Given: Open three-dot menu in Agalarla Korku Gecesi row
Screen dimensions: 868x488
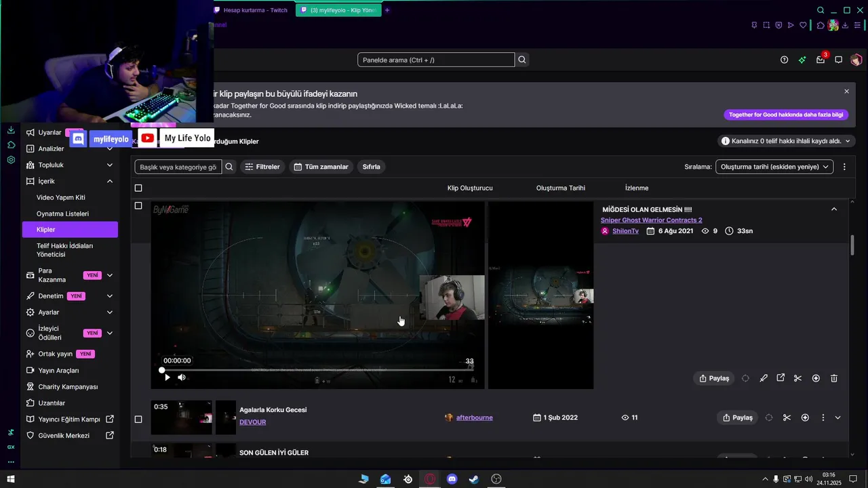Looking at the screenshot, I should tap(823, 418).
